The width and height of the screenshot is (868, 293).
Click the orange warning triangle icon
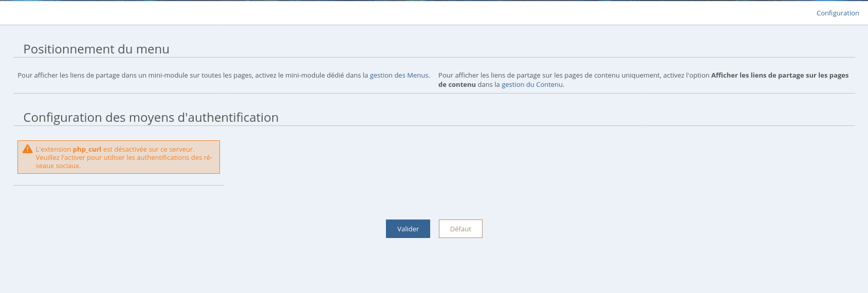pos(28,149)
